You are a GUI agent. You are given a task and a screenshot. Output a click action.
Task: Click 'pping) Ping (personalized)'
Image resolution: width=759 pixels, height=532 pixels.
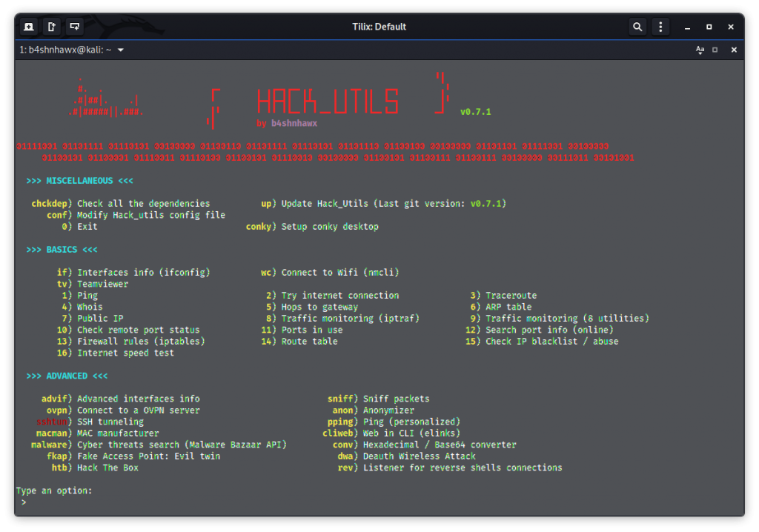click(x=394, y=422)
